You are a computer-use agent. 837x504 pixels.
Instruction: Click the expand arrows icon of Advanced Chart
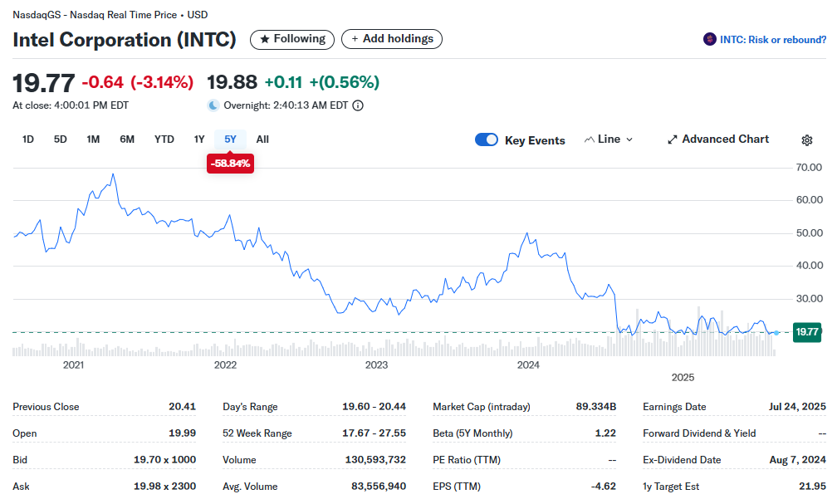[672, 139]
